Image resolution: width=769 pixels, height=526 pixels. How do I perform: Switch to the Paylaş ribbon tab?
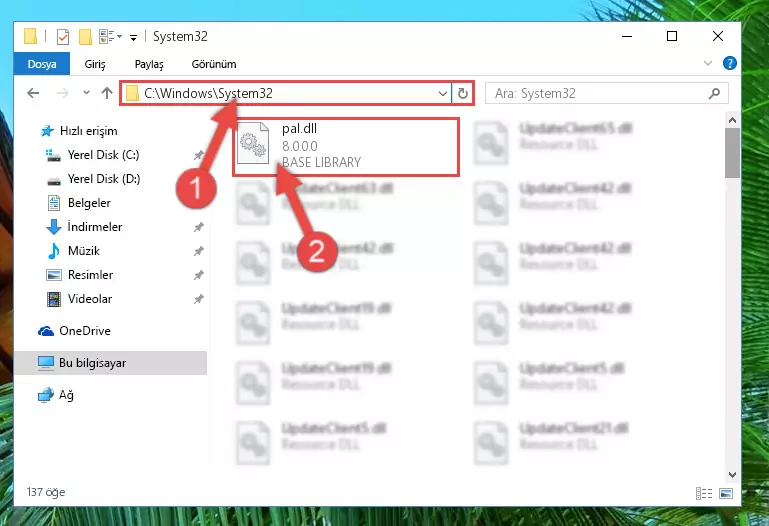[149, 64]
